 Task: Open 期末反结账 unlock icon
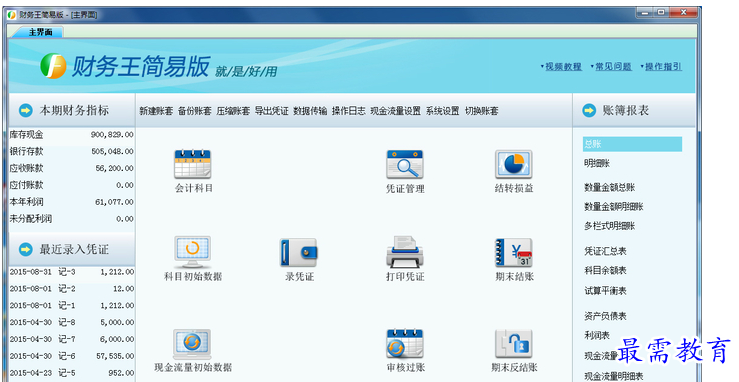[x=514, y=343]
